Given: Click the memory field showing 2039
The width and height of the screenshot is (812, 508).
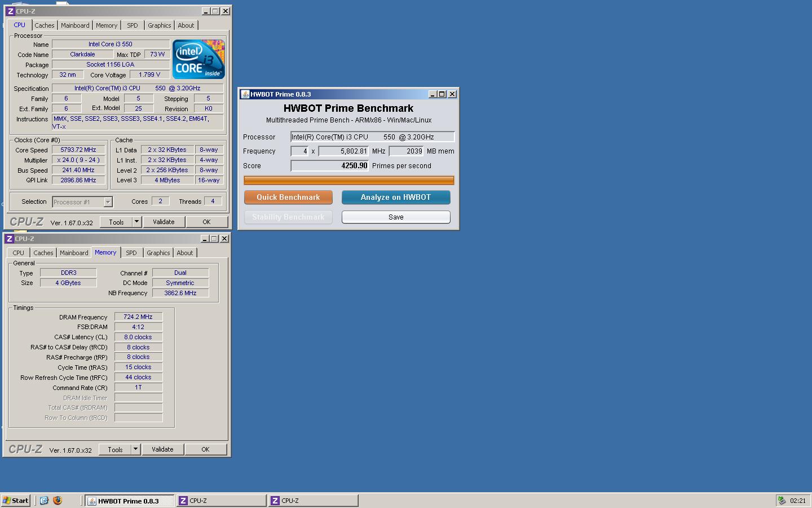Looking at the screenshot, I should point(406,151).
